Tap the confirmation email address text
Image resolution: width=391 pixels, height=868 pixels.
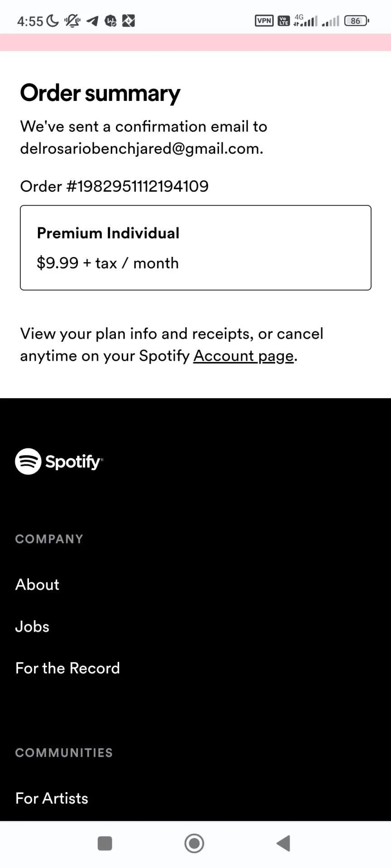[142, 148]
